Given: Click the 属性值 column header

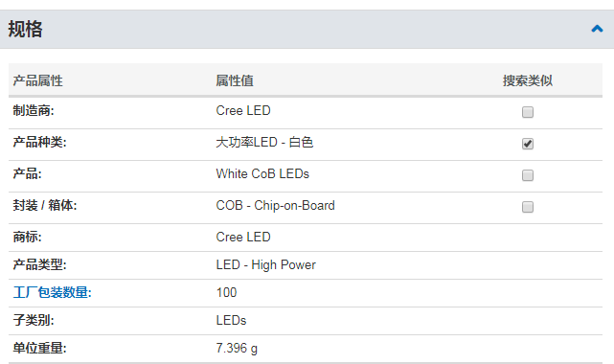Looking at the screenshot, I should point(235,80).
